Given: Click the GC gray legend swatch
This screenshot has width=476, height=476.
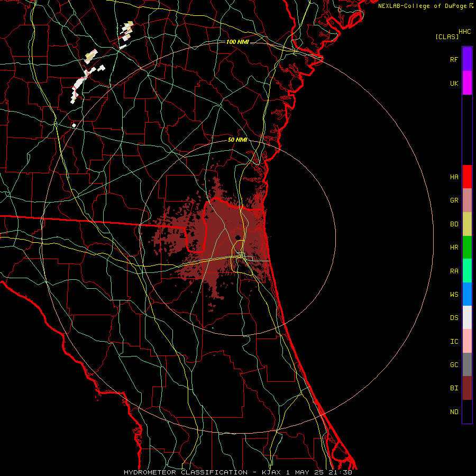Looking at the screenshot, I should (467, 364).
